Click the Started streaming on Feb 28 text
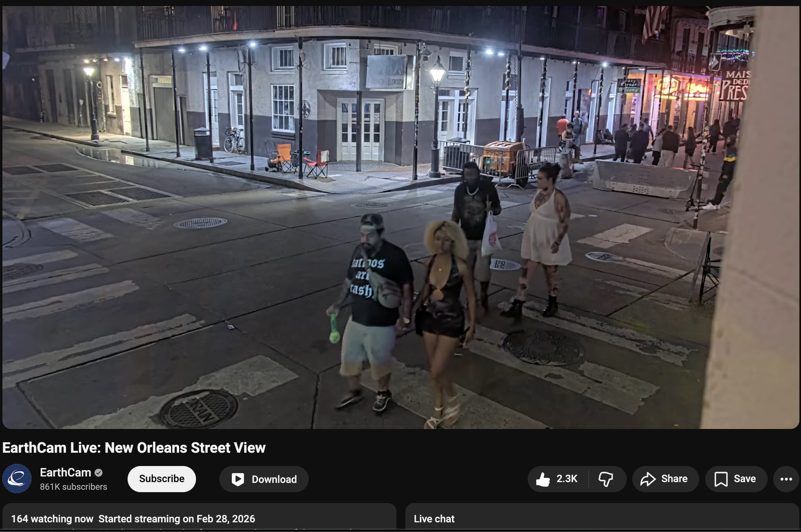The height and width of the screenshot is (532, 801). pyautogui.click(x=177, y=519)
